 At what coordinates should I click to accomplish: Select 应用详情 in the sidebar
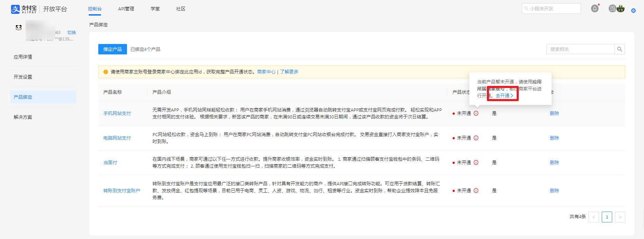pos(43,57)
